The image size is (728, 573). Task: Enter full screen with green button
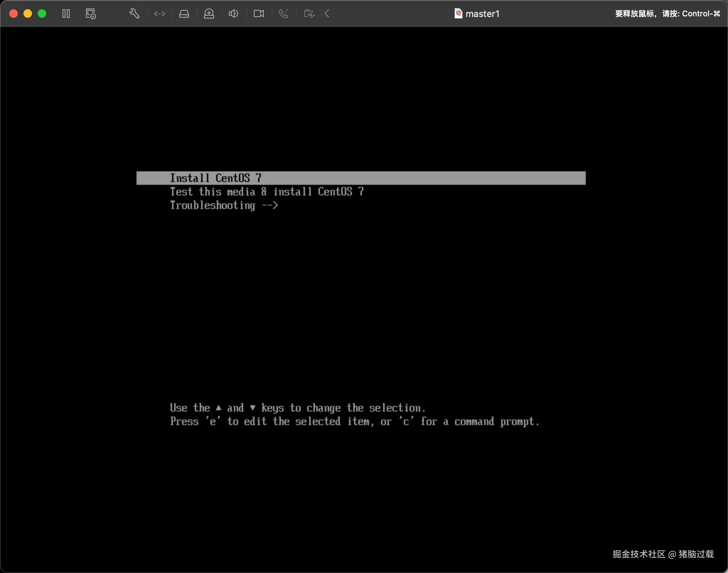pyautogui.click(x=42, y=14)
